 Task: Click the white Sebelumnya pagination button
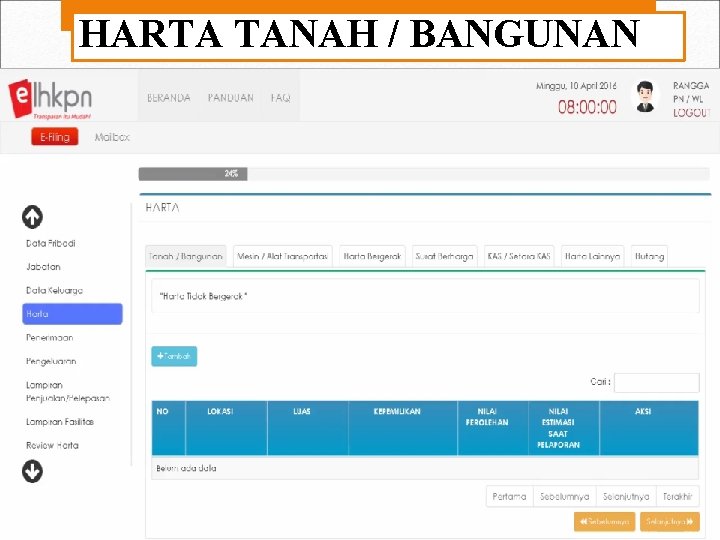564,496
